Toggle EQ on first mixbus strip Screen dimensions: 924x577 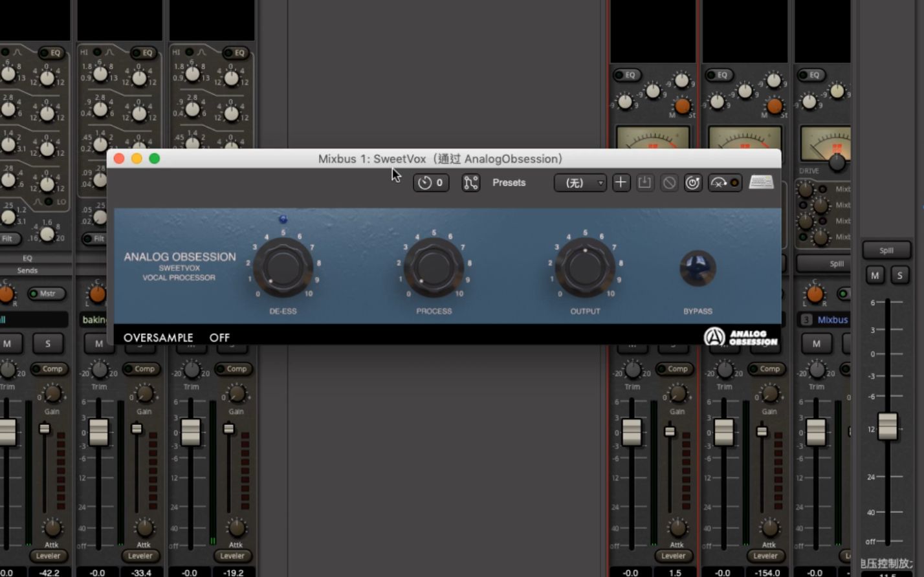(626, 75)
